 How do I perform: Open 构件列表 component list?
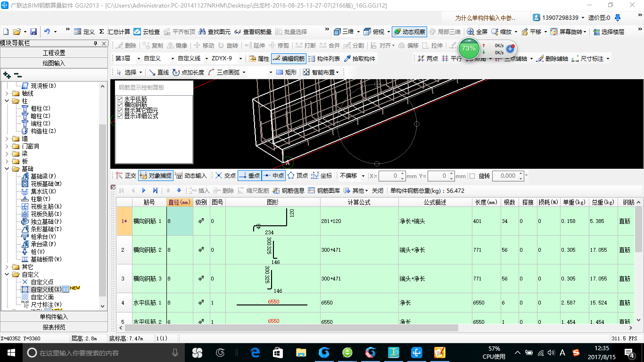(324, 59)
